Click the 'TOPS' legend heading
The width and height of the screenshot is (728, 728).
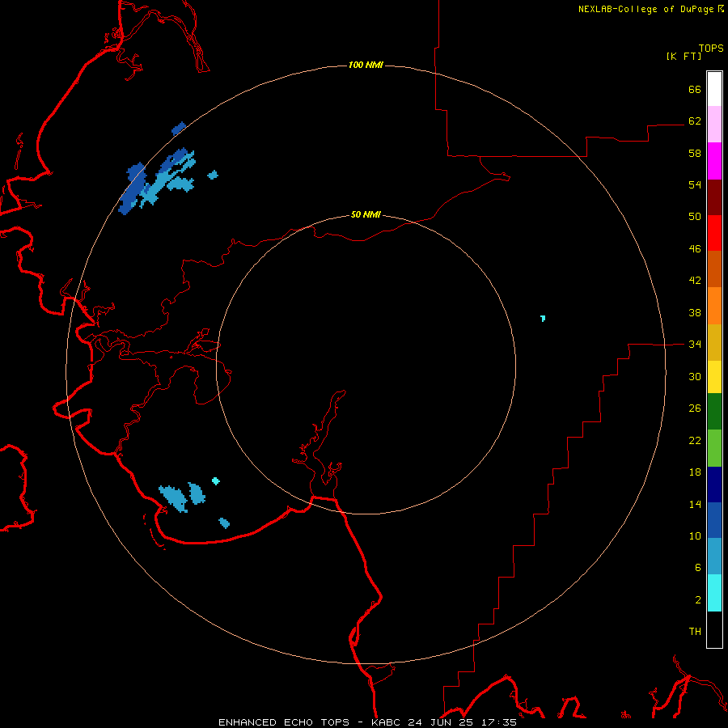click(711, 48)
